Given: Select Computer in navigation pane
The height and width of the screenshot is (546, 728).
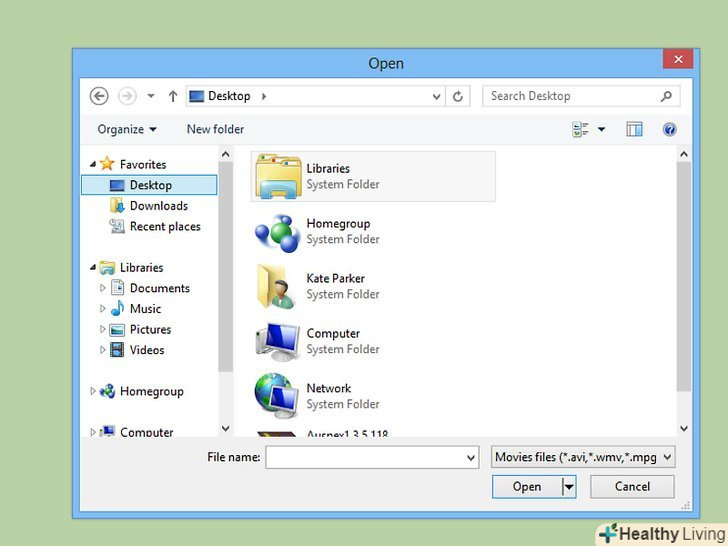Looking at the screenshot, I should tap(146, 432).
